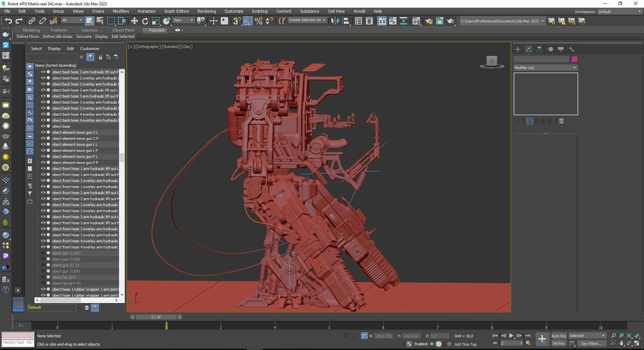The height and width of the screenshot is (350, 644).
Task: Select the Move transform tool
Action: pyautogui.click(x=134, y=21)
